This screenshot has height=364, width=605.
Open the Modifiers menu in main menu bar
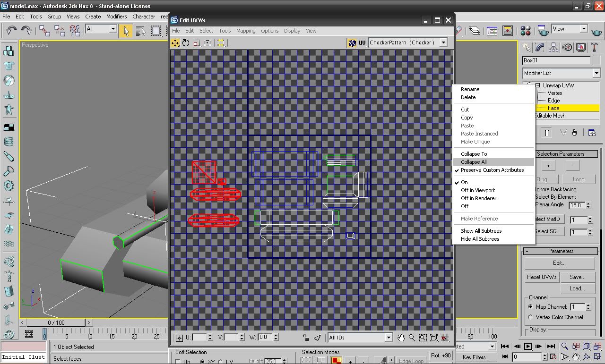[116, 17]
